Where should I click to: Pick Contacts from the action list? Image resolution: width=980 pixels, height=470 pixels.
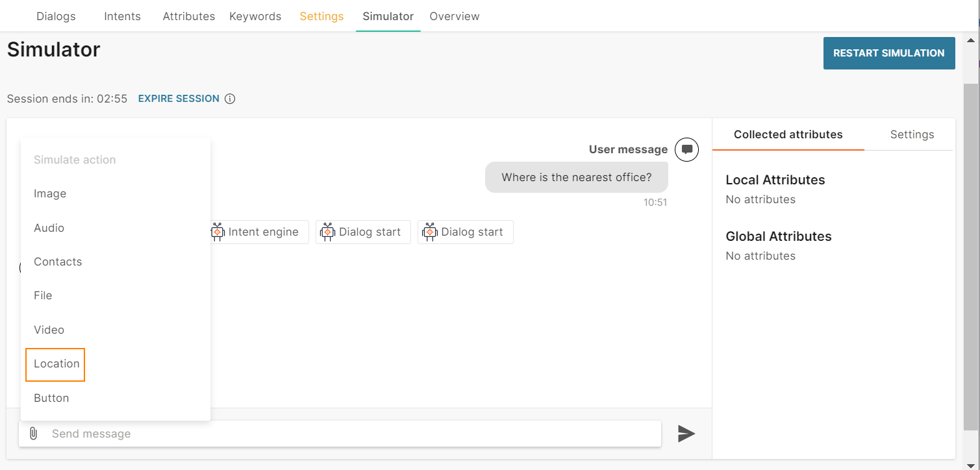(58, 262)
